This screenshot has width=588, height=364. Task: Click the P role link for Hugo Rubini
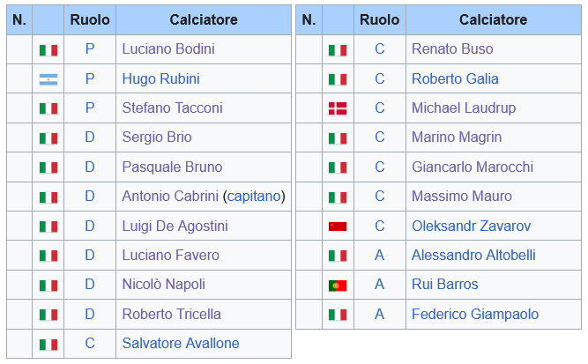(90, 79)
